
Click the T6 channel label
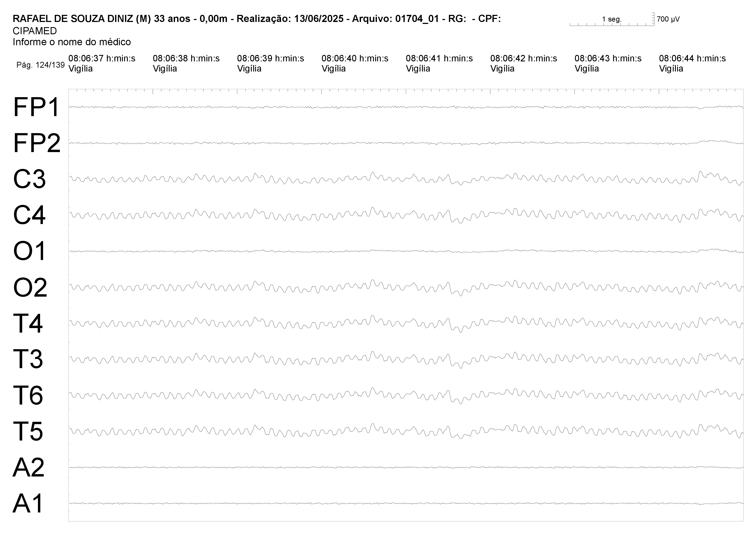tap(28, 395)
